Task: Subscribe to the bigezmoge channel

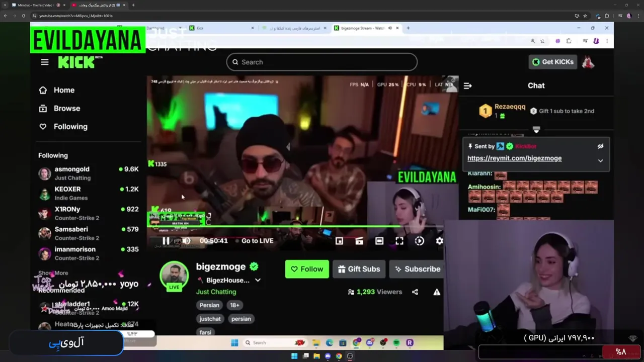Action: click(417, 269)
